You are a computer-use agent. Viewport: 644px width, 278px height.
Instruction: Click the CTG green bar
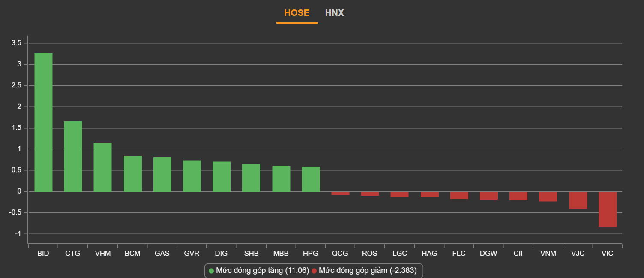coord(73,156)
